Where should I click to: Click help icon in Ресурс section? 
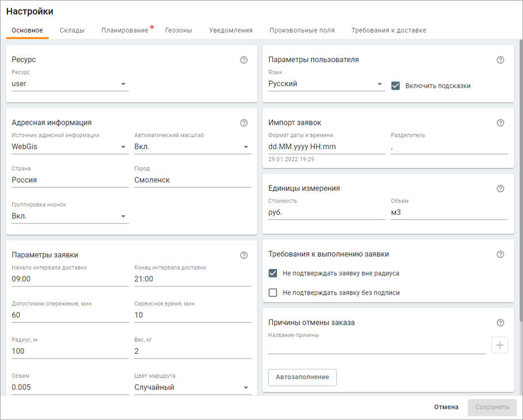click(x=244, y=60)
